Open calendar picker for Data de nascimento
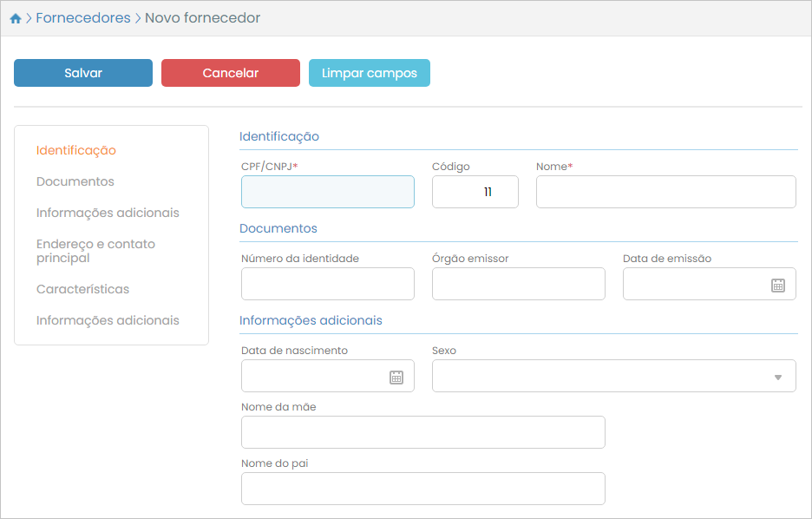 [x=396, y=377]
